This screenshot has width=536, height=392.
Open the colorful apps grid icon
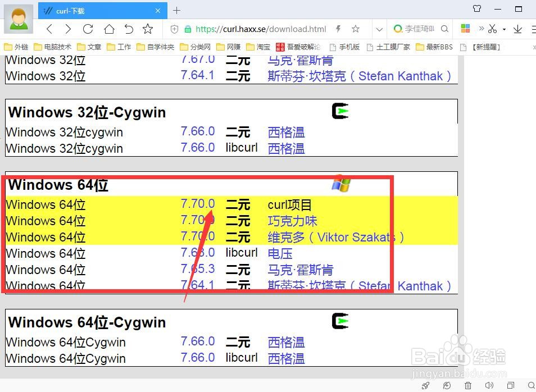tap(465, 29)
